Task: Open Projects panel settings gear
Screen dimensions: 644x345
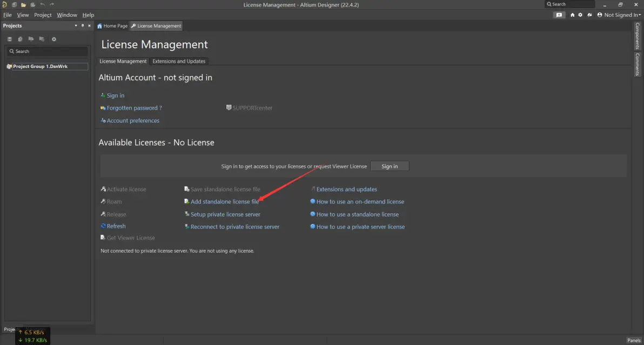Action: 54,39
